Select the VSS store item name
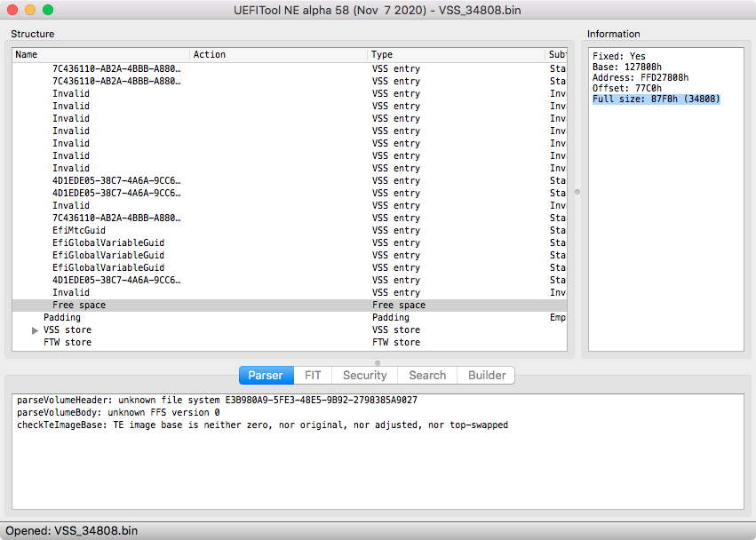The height and width of the screenshot is (540, 756). 68,330
